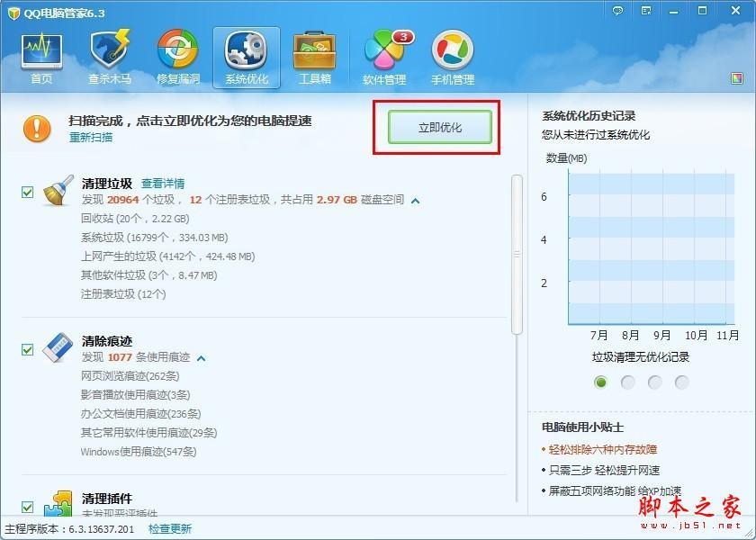Click the 修复漏洞 vulnerability repair icon

pos(178,57)
